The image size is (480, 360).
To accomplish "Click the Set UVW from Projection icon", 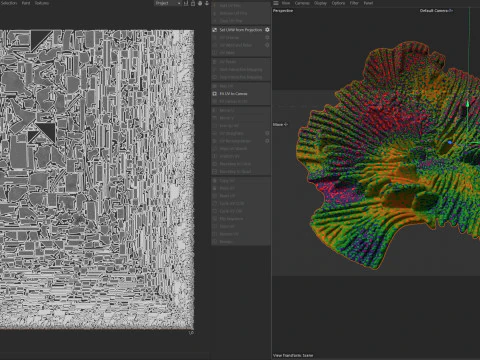I will pyautogui.click(x=215, y=30).
